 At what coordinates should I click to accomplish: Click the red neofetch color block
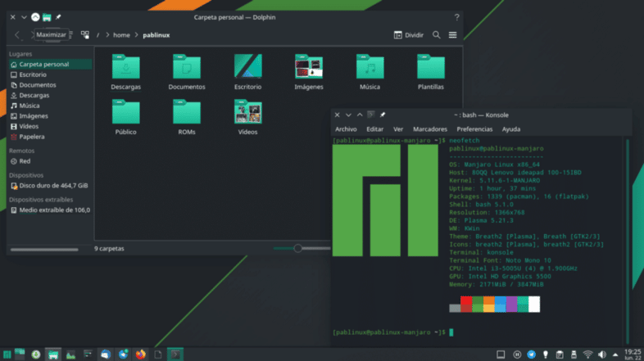[x=466, y=305]
